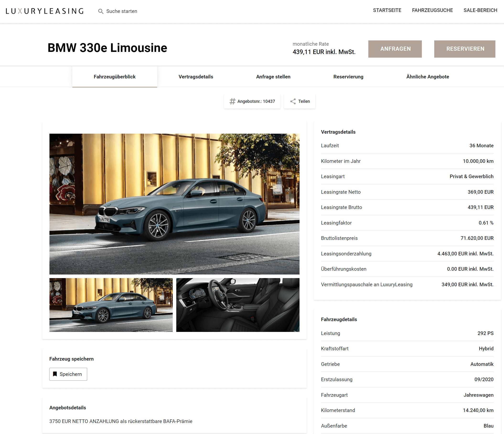
Task: Switch to the Reservierung tab
Action: click(348, 77)
